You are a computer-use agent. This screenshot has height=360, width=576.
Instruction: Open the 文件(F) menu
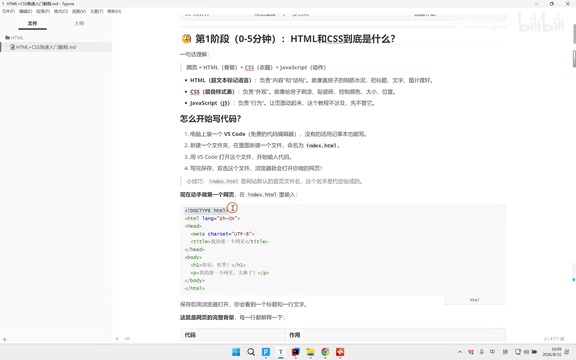[8, 11]
